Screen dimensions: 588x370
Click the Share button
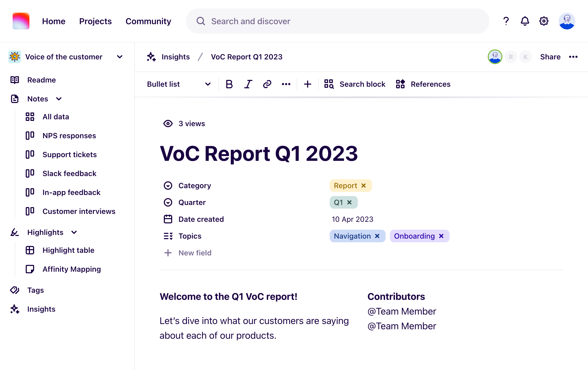[x=550, y=57]
